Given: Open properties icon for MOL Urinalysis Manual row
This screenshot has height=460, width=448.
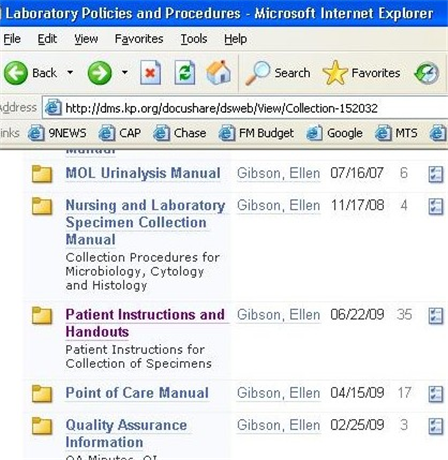Looking at the screenshot, I should coord(435,174).
